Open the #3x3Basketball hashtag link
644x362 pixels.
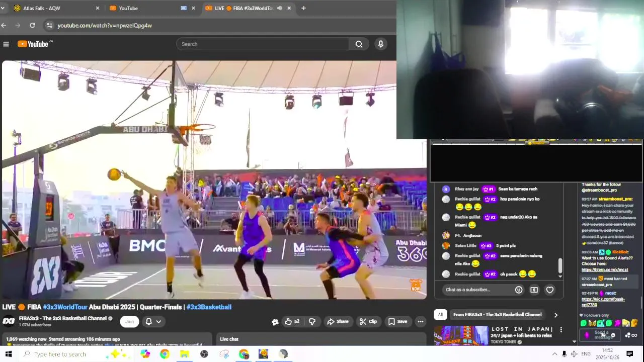pos(209,307)
